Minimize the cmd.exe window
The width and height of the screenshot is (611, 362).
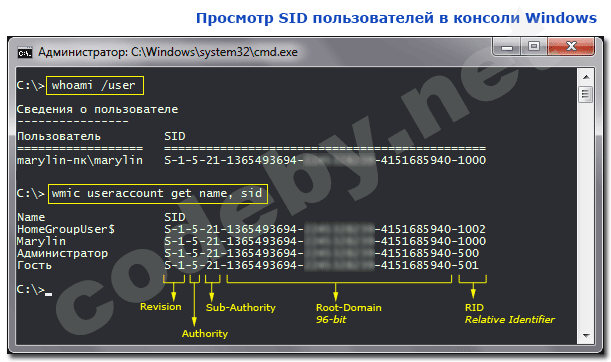(507, 48)
